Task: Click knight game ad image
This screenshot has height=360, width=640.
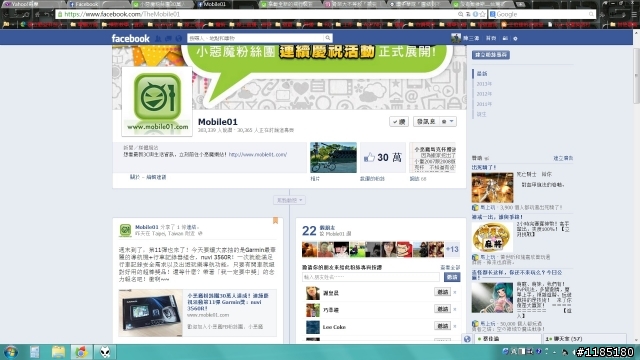Action: coord(492,188)
